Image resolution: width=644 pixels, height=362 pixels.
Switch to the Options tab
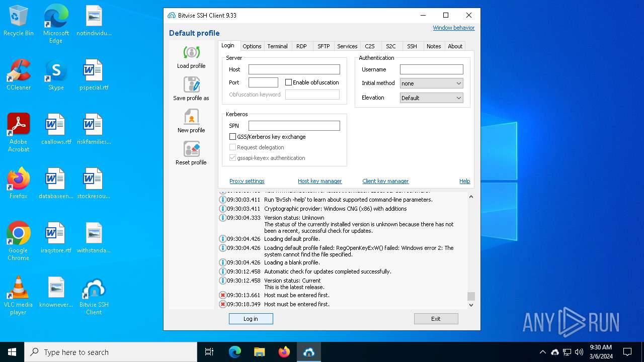(x=252, y=46)
